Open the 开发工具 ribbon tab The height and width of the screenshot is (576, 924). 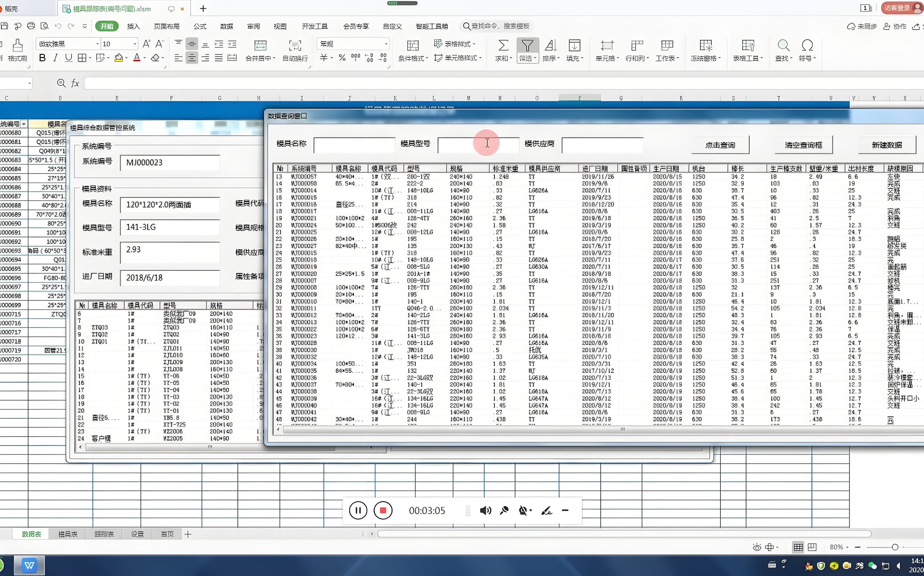(x=315, y=26)
